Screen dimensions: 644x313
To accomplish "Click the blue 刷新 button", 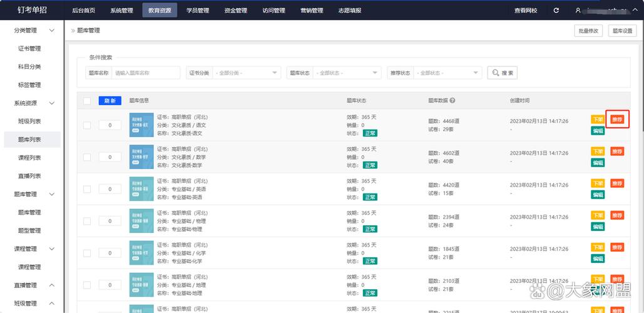I will pyautogui.click(x=110, y=101).
